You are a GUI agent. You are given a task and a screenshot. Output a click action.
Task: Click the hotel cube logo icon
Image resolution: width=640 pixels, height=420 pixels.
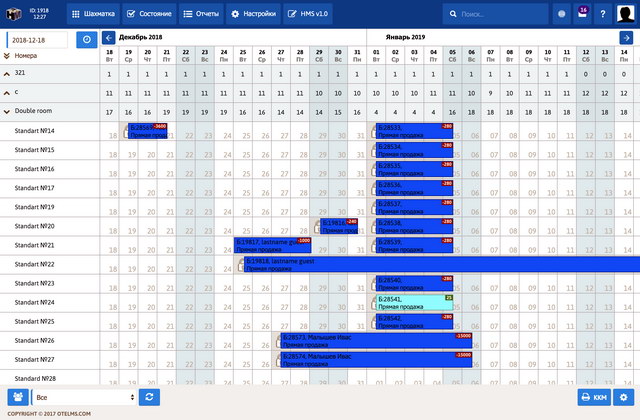[13, 14]
